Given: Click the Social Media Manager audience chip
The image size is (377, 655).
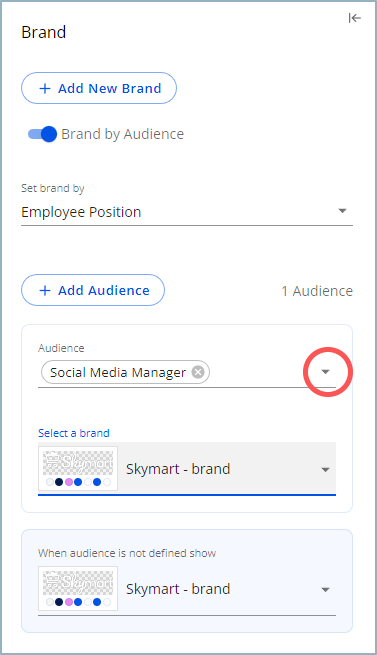Looking at the screenshot, I should tap(125, 372).
